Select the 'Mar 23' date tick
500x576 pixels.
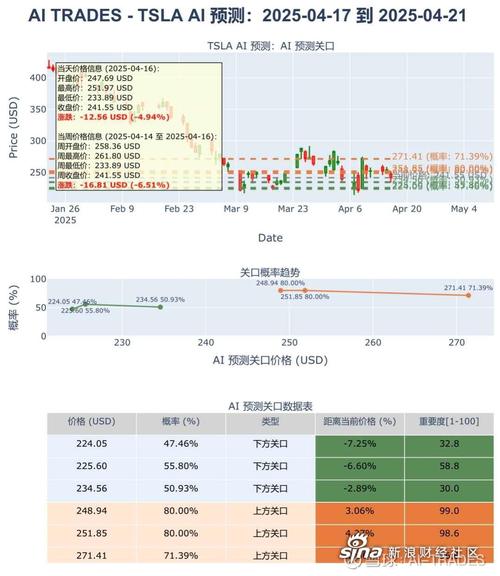(293, 209)
